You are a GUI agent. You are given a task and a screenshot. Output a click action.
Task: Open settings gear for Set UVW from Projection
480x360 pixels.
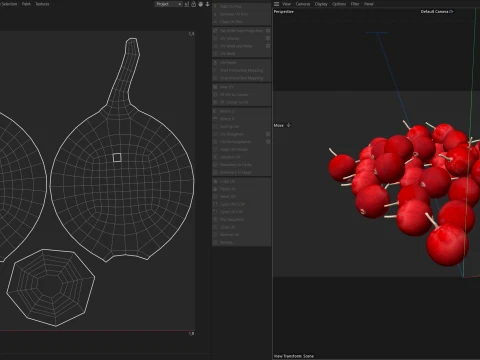coord(268,31)
